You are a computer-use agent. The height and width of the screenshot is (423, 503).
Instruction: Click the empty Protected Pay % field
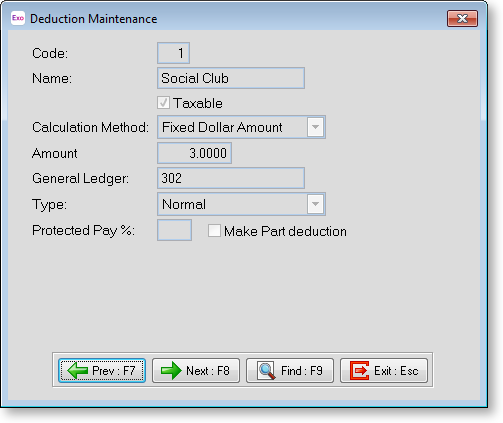174,230
